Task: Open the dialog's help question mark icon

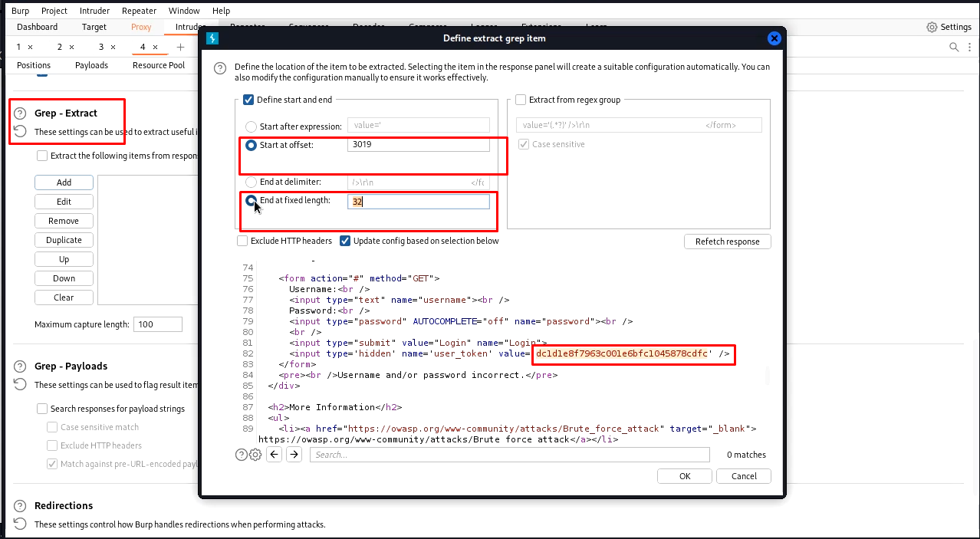Action: pyautogui.click(x=220, y=67)
